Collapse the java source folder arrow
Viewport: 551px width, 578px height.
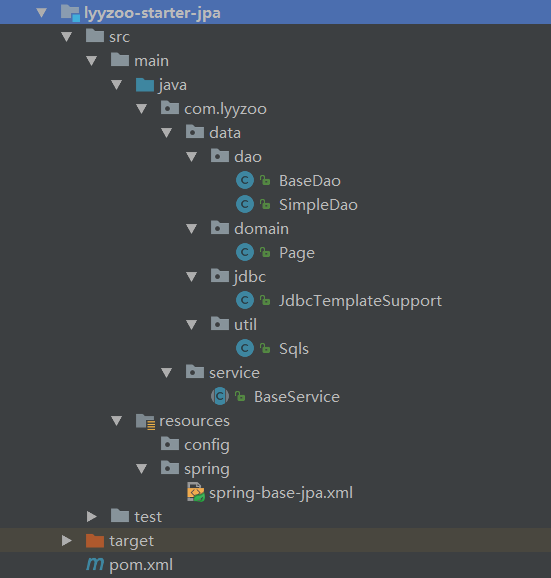(116, 85)
